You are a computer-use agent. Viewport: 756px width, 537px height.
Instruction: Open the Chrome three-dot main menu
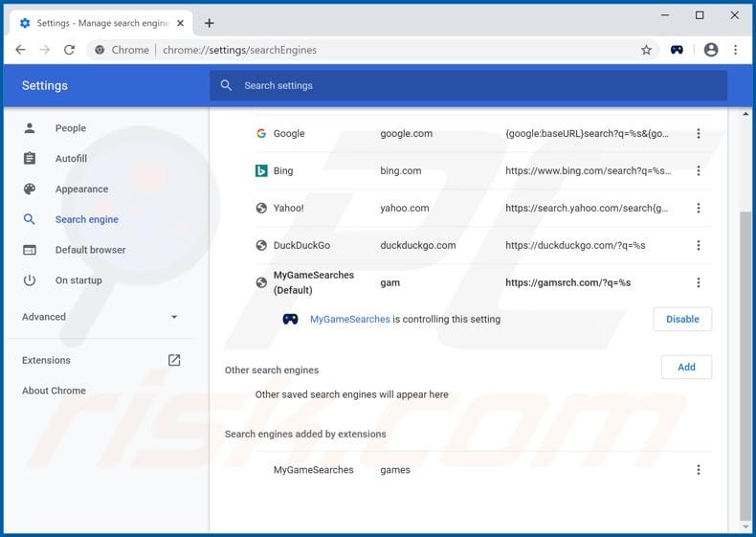pyautogui.click(x=735, y=50)
